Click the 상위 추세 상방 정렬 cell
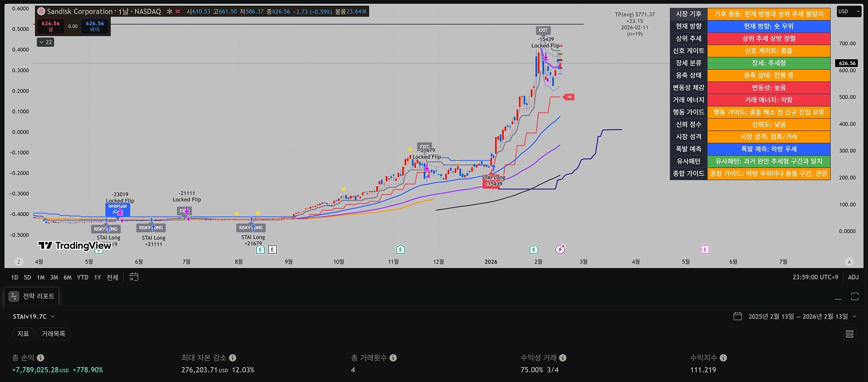This screenshot has width=868, height=382. [769, 38]
